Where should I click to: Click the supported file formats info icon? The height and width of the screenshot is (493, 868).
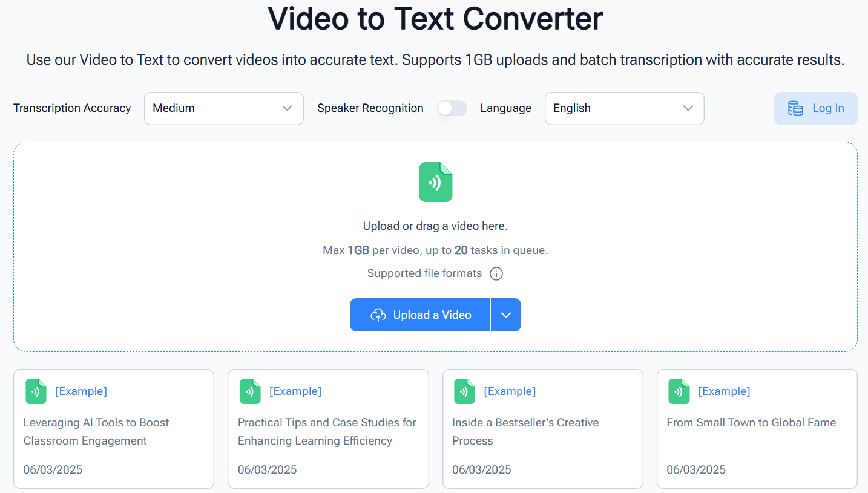496,274
